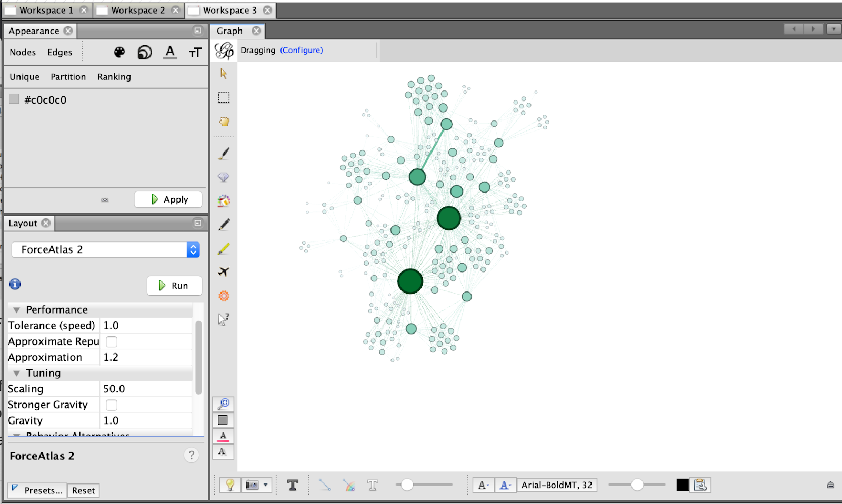Toggle the Nodes appearance button
The width and height of the screenshot is (842, 504).
pyautogui.click(x=23, y=52)
